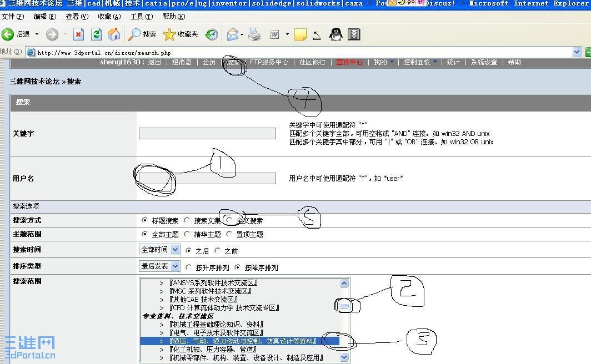The image size is (591, 364).
Task: Select the 按降序排列 radio button
Action: [x=237, y=267]
